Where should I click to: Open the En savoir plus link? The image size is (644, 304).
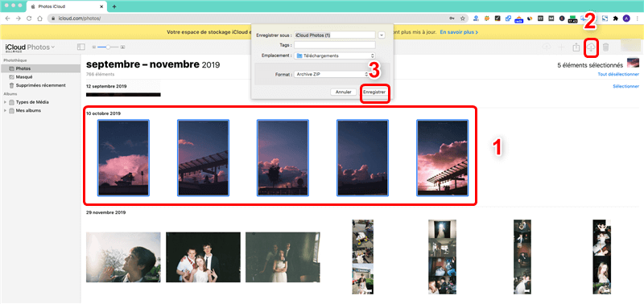(459, 32)
